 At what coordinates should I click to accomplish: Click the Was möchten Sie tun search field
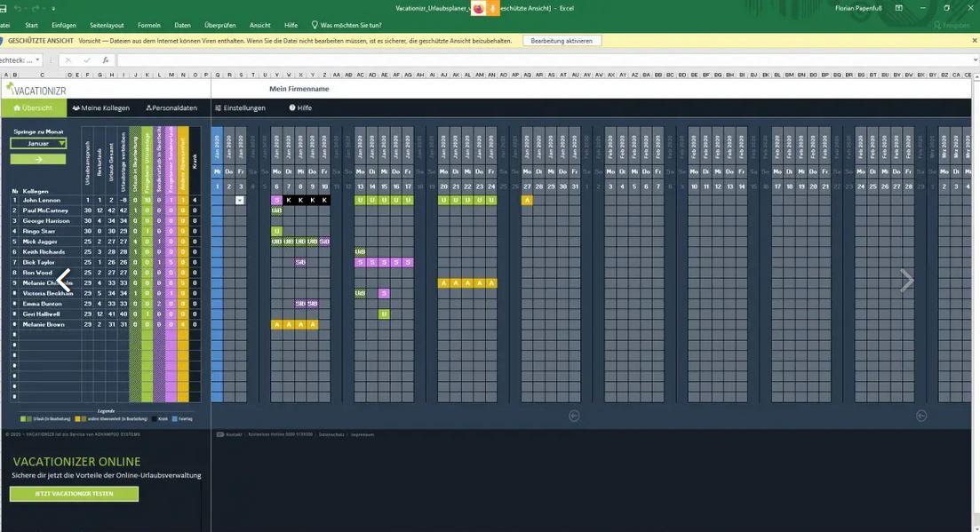coord(351,26)
